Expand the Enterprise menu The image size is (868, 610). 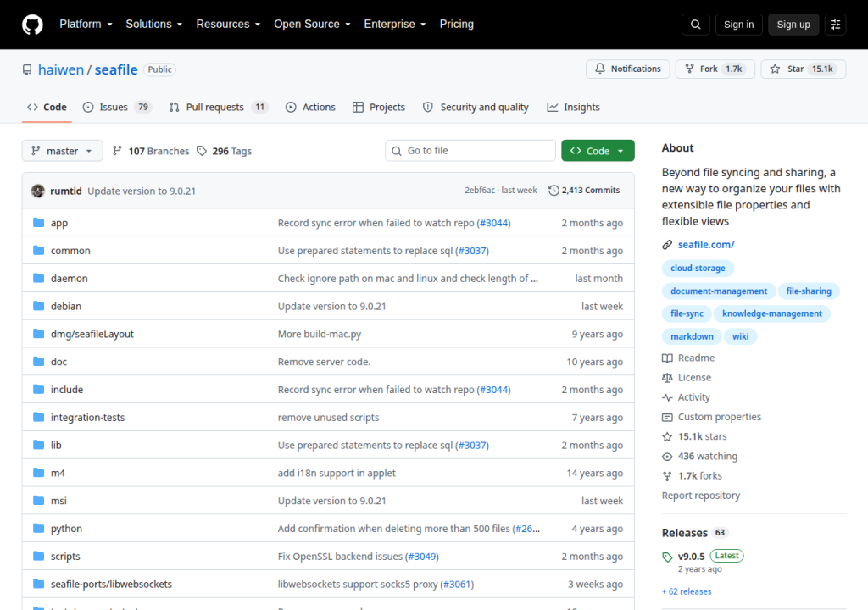395,25
